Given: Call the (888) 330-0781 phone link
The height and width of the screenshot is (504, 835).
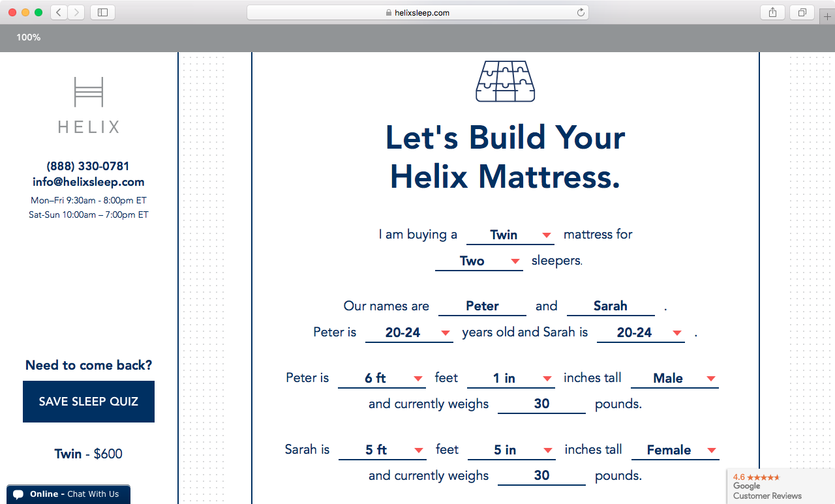Looking at the screenshot, I should coord(88,166).
